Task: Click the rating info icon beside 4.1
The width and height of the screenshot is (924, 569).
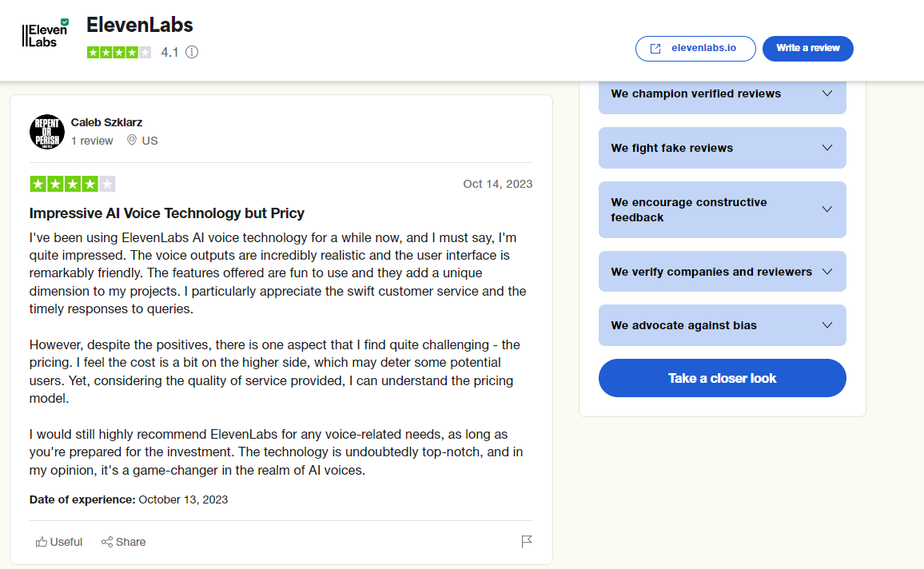Action: tap(192, 52)
